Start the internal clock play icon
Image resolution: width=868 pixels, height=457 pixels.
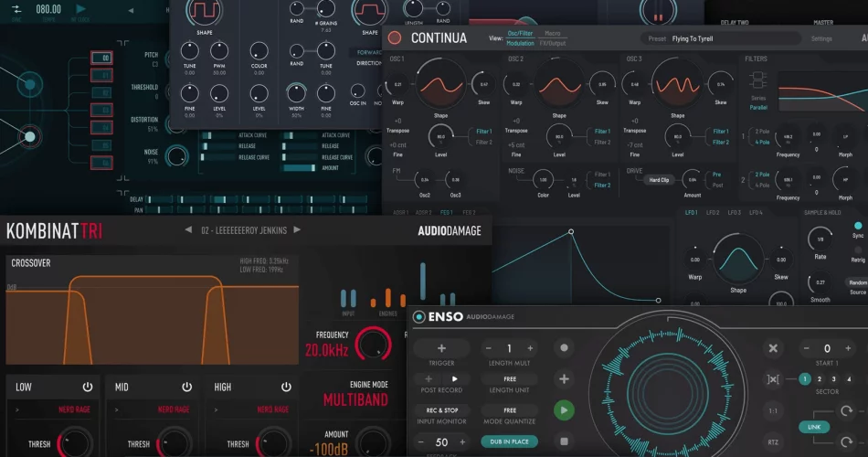[80, 9]
